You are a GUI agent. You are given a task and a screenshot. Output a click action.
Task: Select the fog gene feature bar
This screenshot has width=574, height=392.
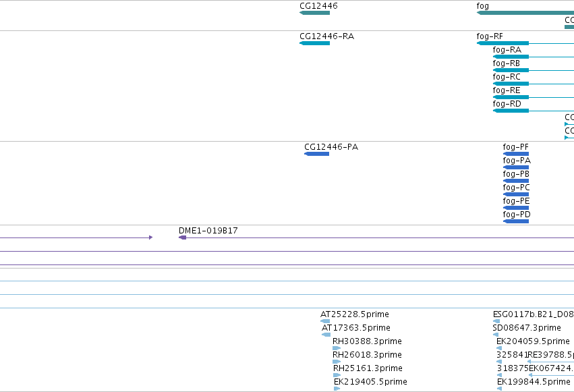[x=525, y=13]
